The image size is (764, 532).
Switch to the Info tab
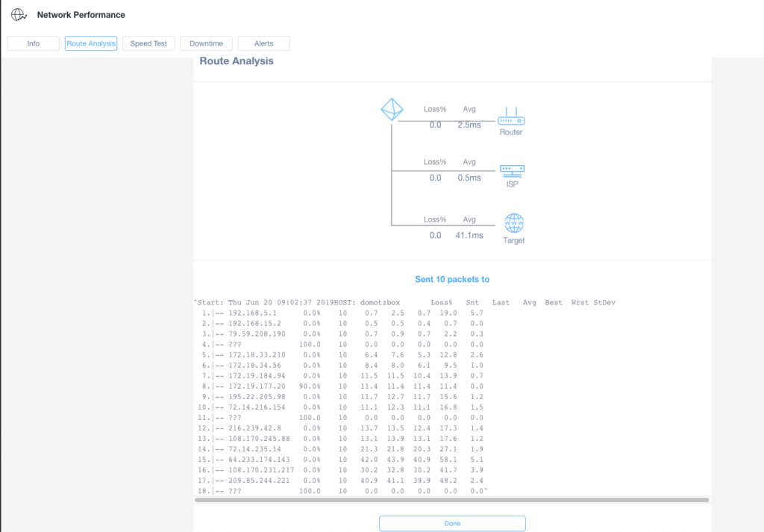coord(33,43)
